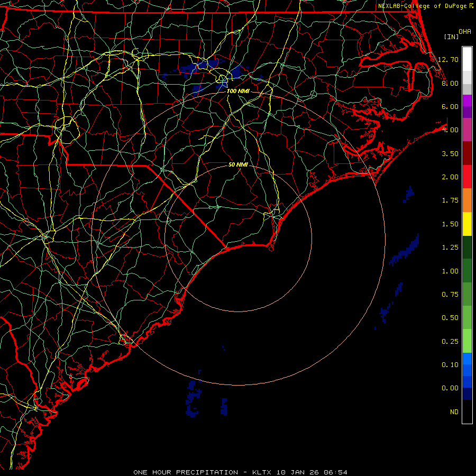Screen dimensions: 476x476
Task: Select the 12.70 legend value
Action: click(448, 59)
